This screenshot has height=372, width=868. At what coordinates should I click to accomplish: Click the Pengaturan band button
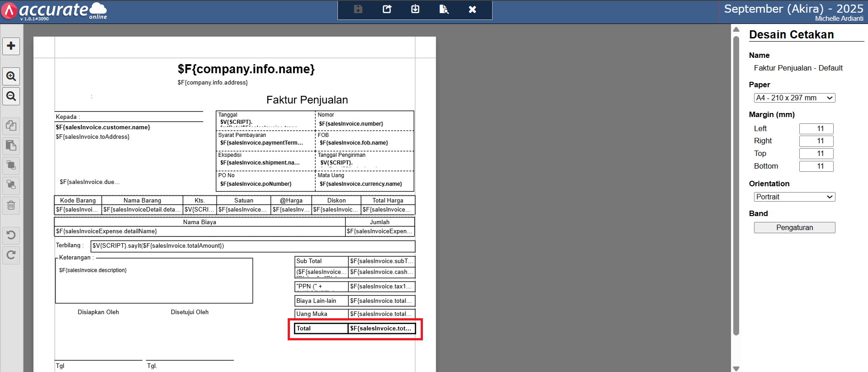click(x=794, y=228)
